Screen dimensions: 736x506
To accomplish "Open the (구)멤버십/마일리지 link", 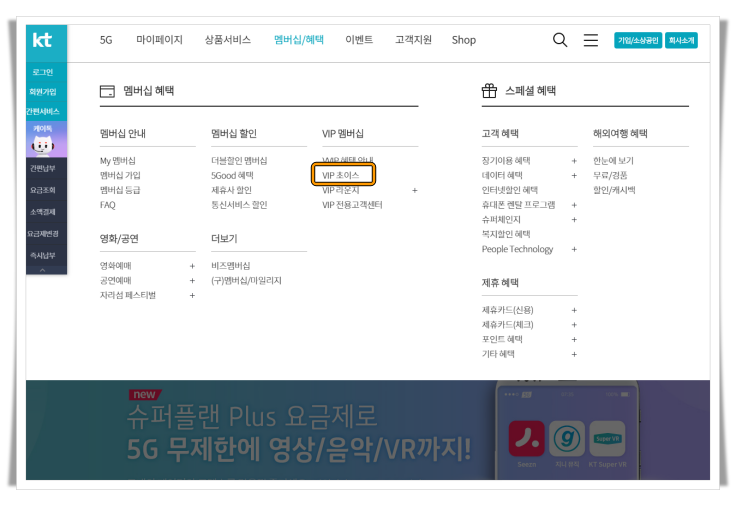I will tap(246, 281).
